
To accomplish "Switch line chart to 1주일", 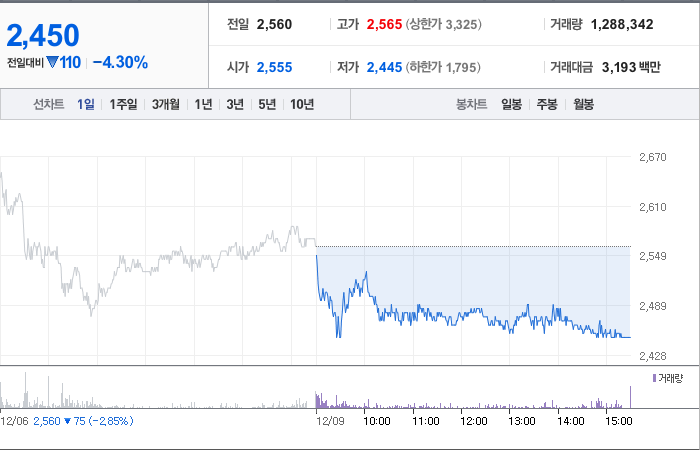I will (124, 104).
